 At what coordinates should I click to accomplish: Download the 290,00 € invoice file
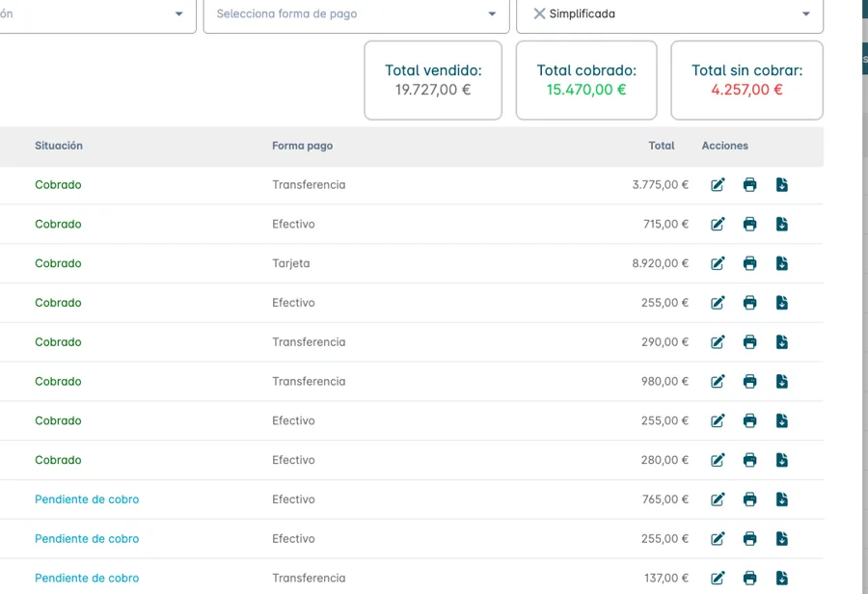coord(781,342)
